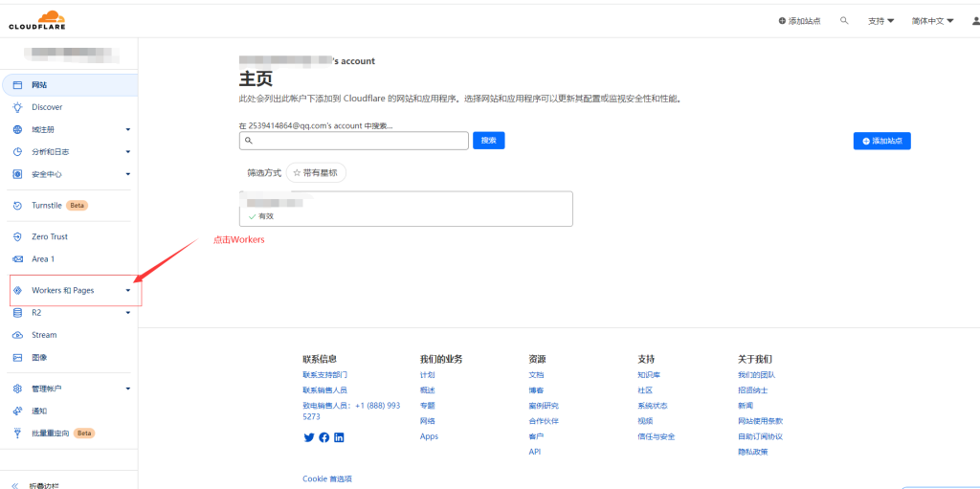Open Cloudflare's LinkedIn page icon
980x489 pixels.
(339, 437)
